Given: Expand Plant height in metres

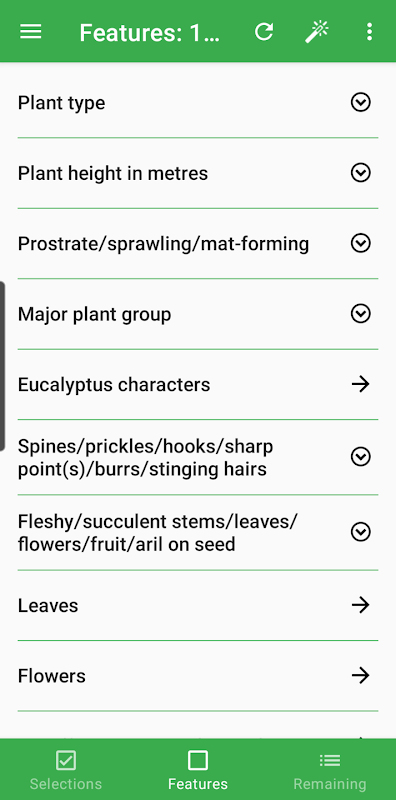Looking at the screenshot, I should click(361, 173).
